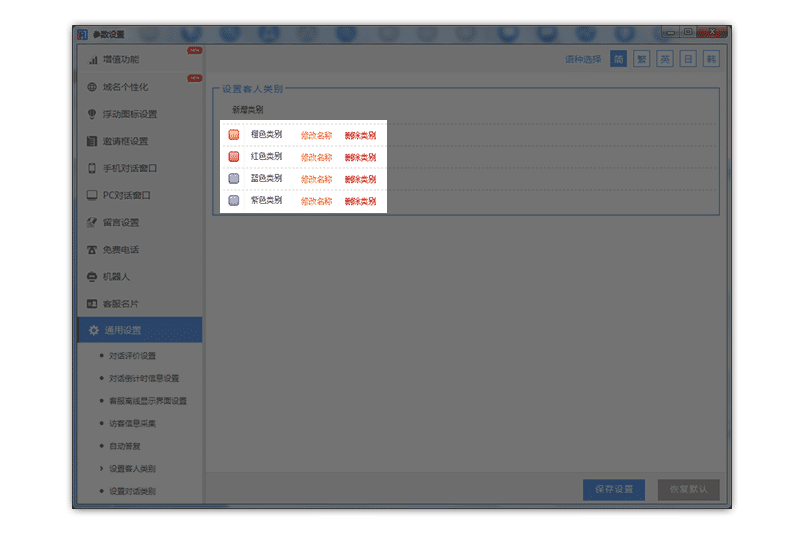Viewport: 800px width, 534px height.
Task: Switch language to 繁 (Traditional Chinese)
Action: pos(642,59)
